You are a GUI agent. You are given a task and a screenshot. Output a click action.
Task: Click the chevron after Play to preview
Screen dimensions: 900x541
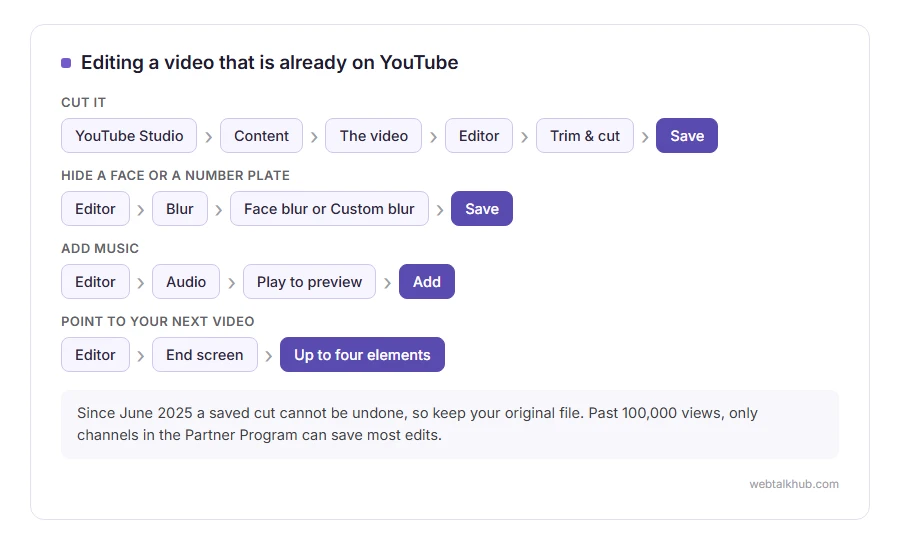coord(387,283)
